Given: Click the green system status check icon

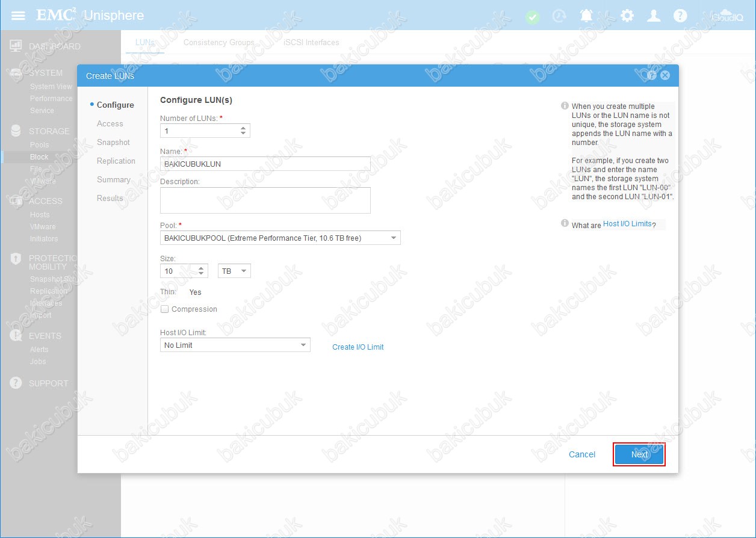Looking at the screenshot, I should coord(532,16).
